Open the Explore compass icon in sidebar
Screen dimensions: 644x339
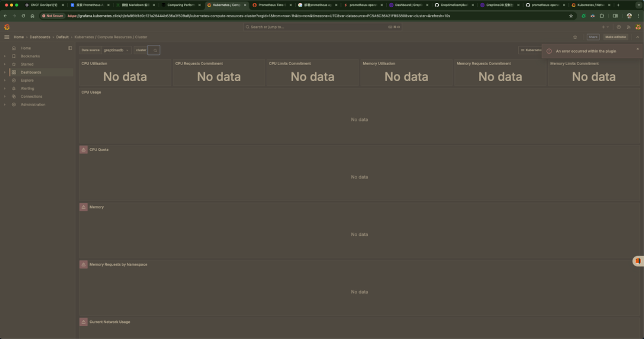pos(14,80)
